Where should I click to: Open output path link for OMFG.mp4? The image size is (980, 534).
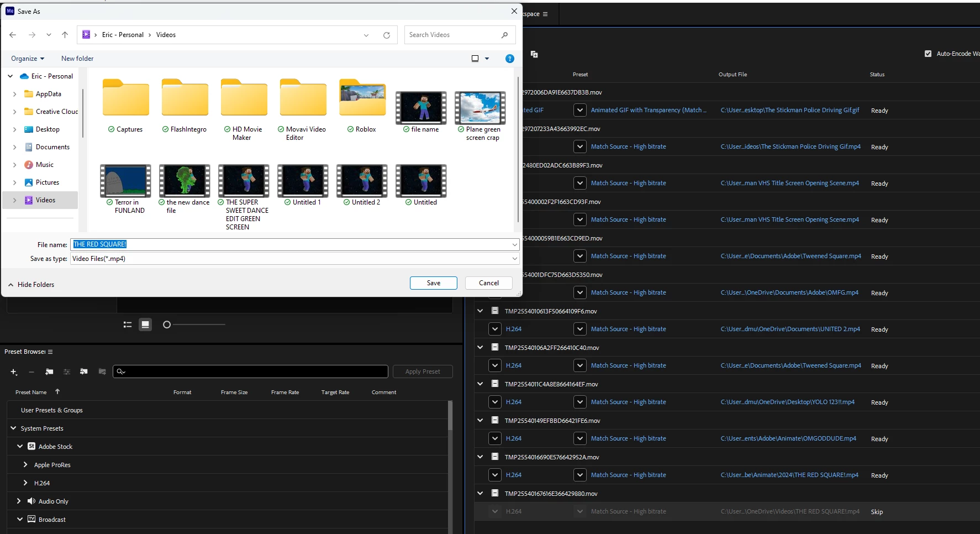tap(789, 292)
